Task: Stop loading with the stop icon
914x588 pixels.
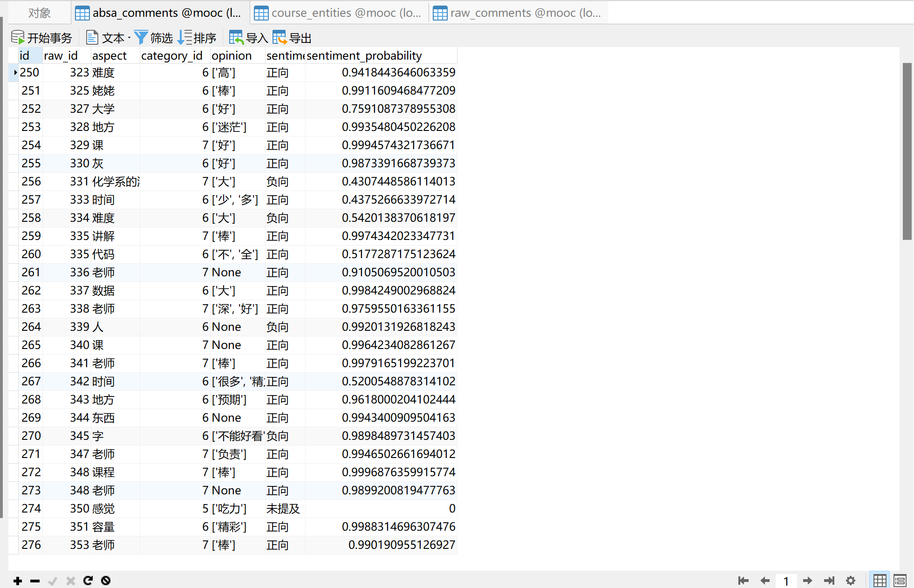Action: tap(106, 581)
